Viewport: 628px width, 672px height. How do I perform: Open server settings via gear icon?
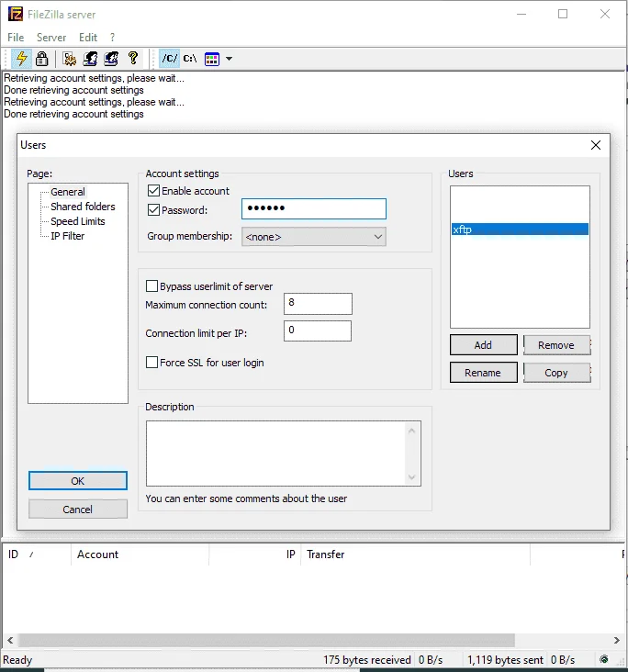click(69, 58)
